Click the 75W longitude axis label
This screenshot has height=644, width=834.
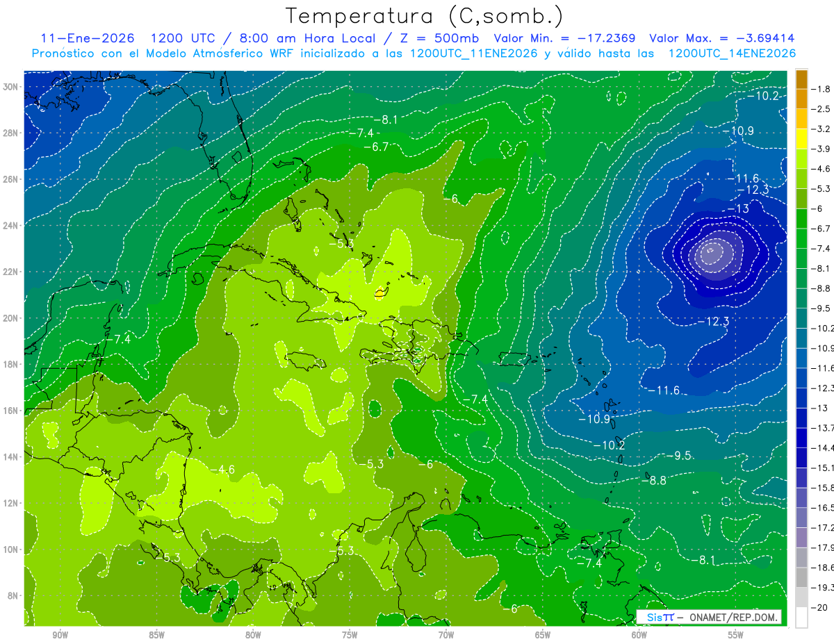[350, 635]
